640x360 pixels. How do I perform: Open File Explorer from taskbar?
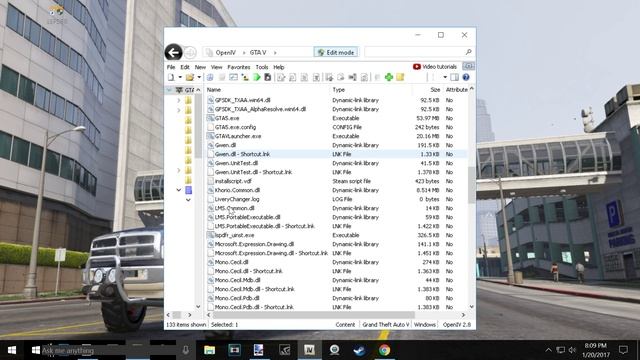209,350
